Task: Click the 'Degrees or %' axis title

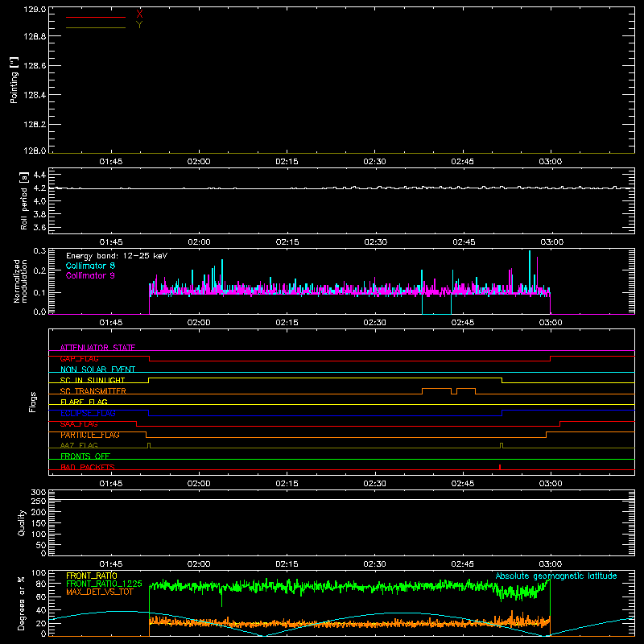Action: pos(21,603)
